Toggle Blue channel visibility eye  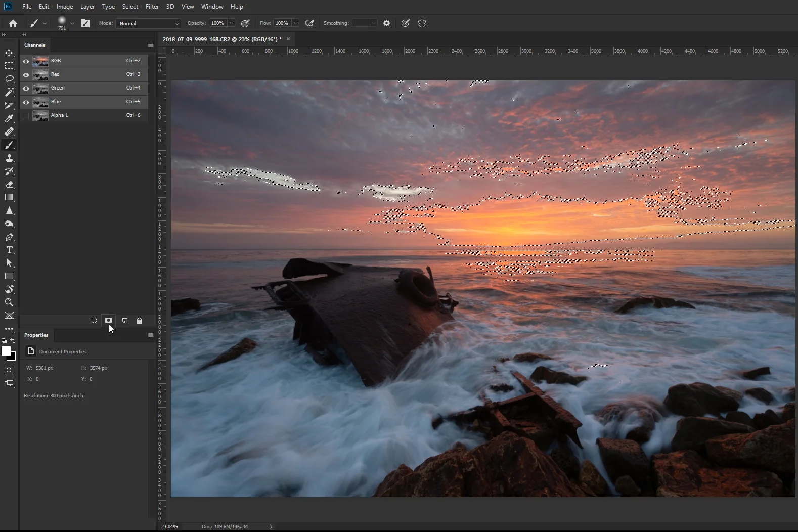click(26, 102)
